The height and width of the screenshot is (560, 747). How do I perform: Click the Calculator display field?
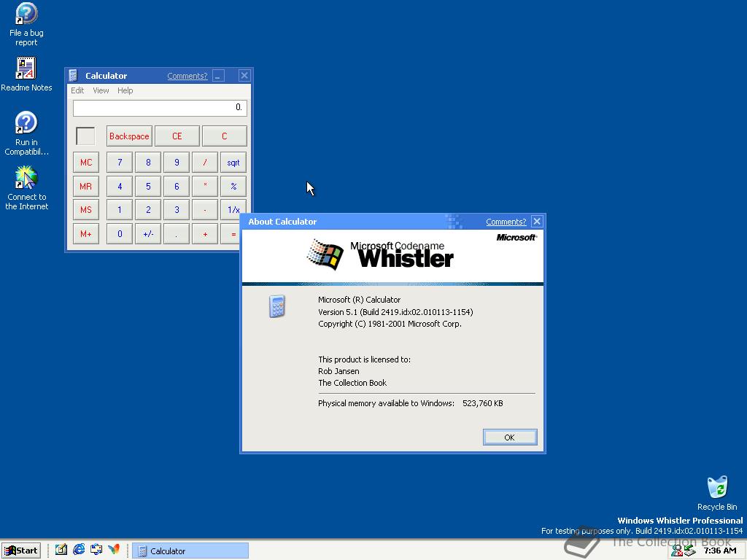pos(160,108)
